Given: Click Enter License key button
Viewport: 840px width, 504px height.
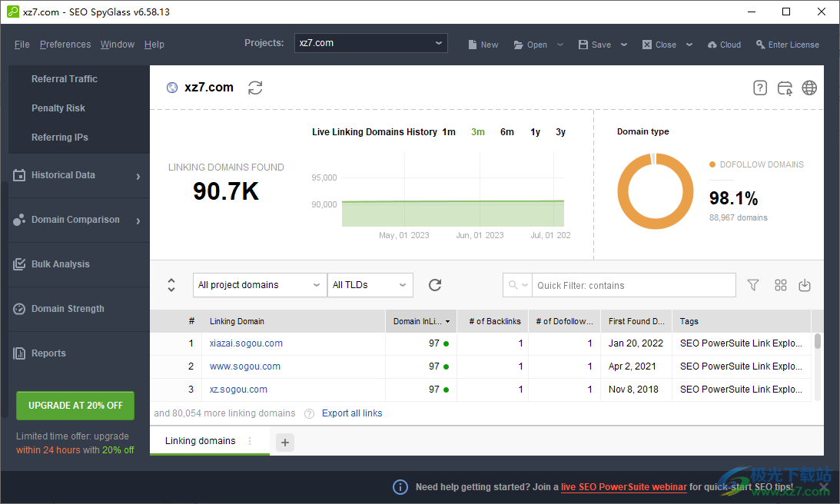Looking at the screenshot, I should (788, 45).
